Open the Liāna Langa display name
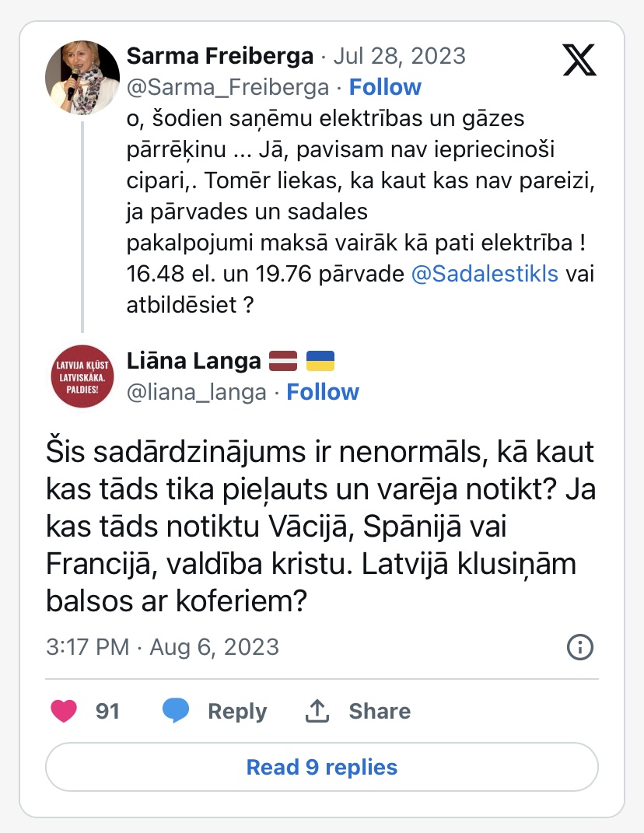 (x=194, y=361)
